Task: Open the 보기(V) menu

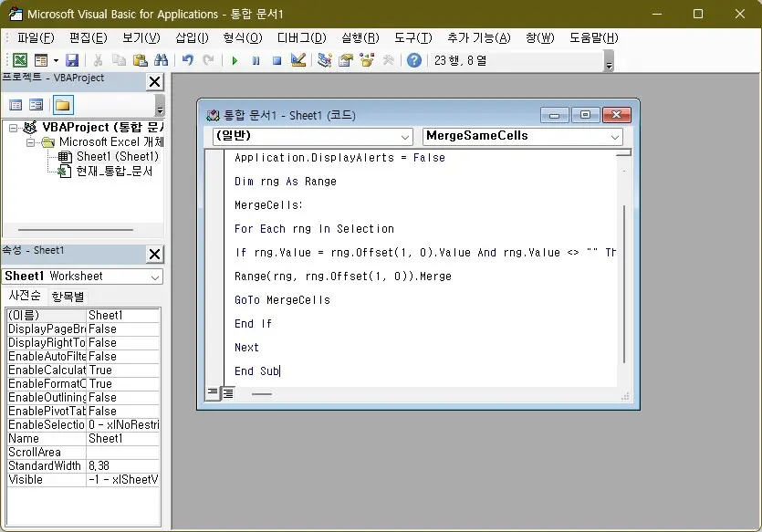Action: [x=141, y=38]
